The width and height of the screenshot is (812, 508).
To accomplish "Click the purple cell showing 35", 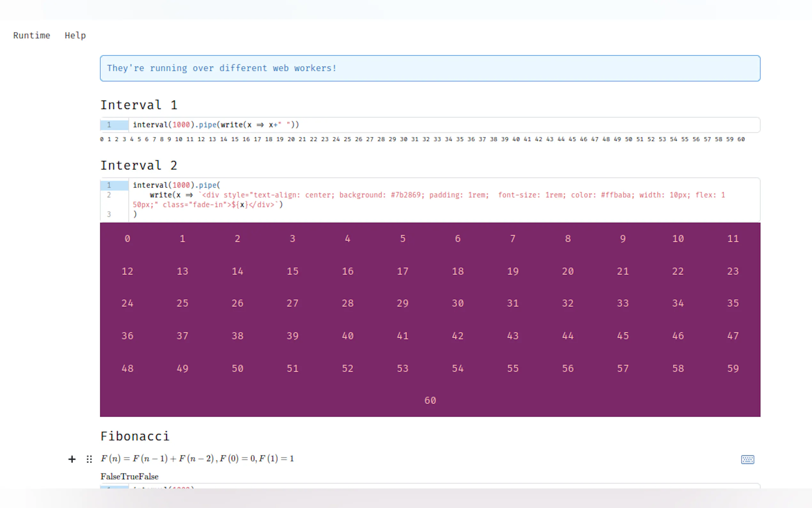I will pos(733,303).
